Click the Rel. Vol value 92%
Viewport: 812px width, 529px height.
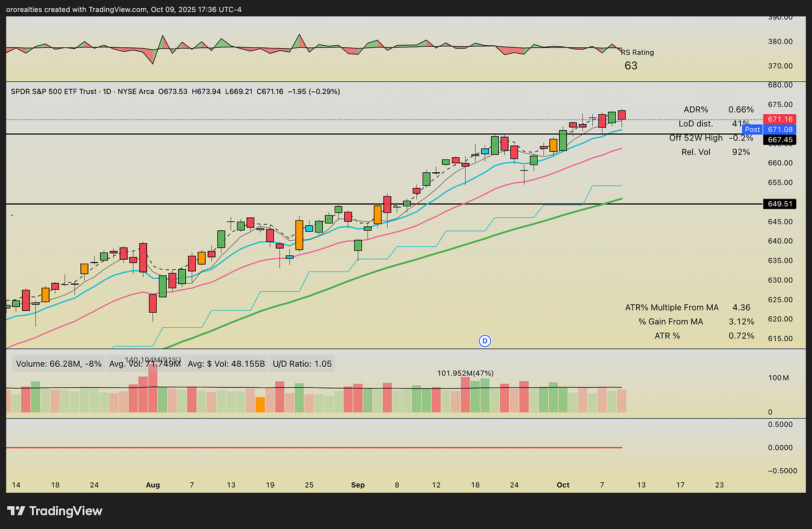click(x=741, y=152)
